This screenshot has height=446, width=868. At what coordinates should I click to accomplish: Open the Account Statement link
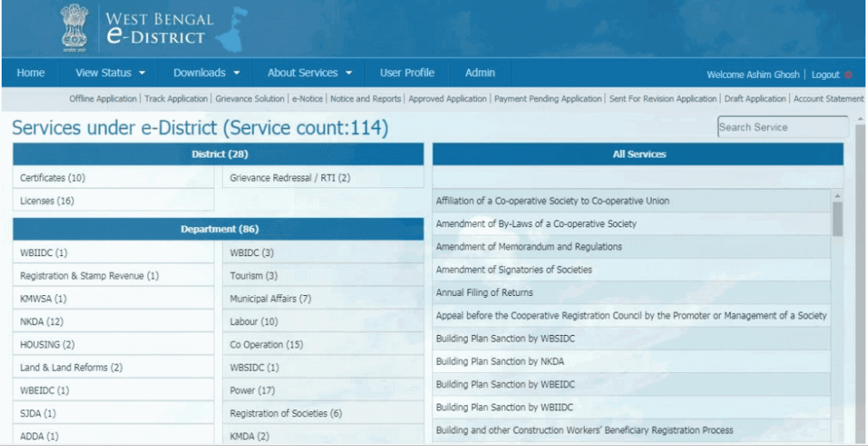[x=828, y=98]
